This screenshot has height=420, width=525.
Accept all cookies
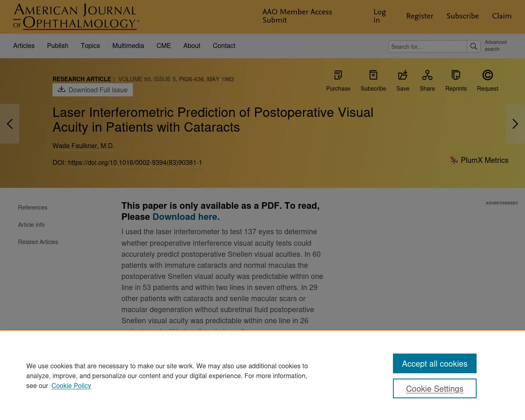coord(435,363)
